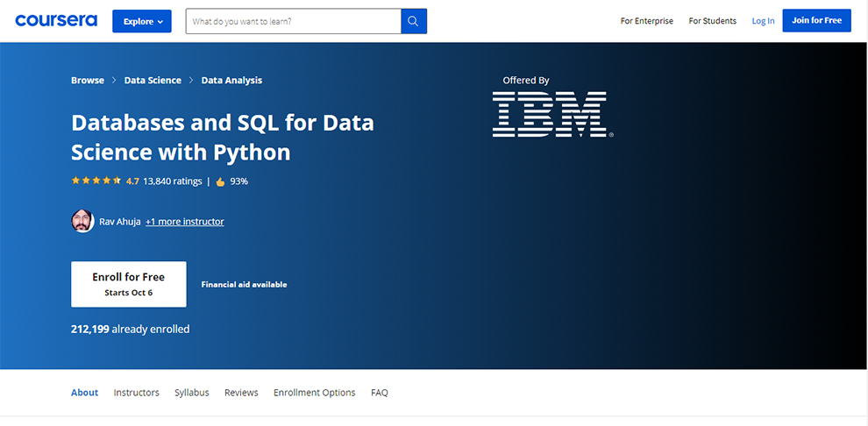Focus the 'What do you want to learn?' search box
This screenshot has width=868, height=426.
pos(294,21)
